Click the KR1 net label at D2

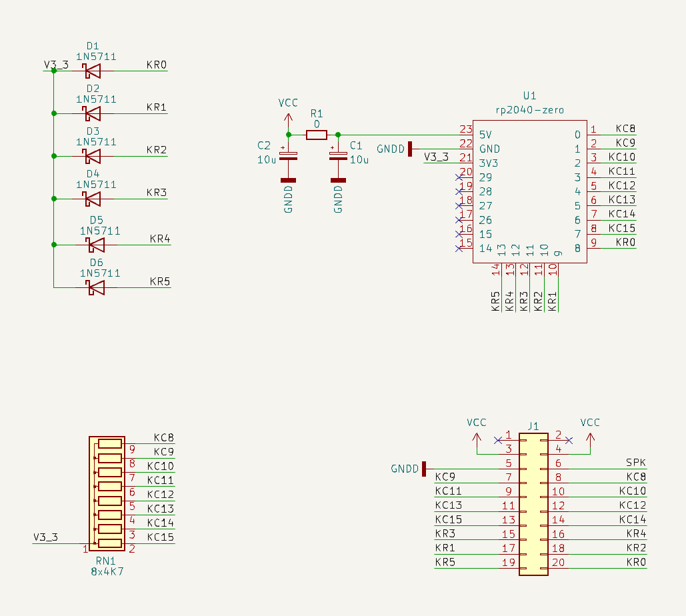157,107
